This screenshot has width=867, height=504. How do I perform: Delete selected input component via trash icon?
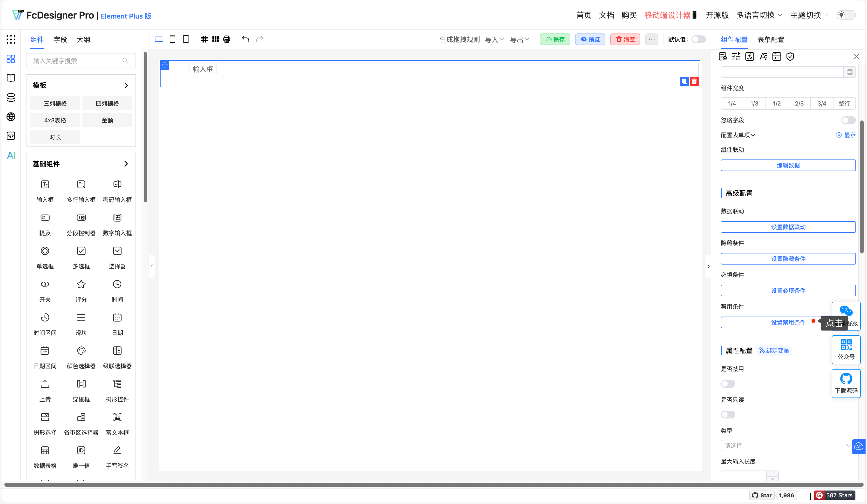pos(694,81)
